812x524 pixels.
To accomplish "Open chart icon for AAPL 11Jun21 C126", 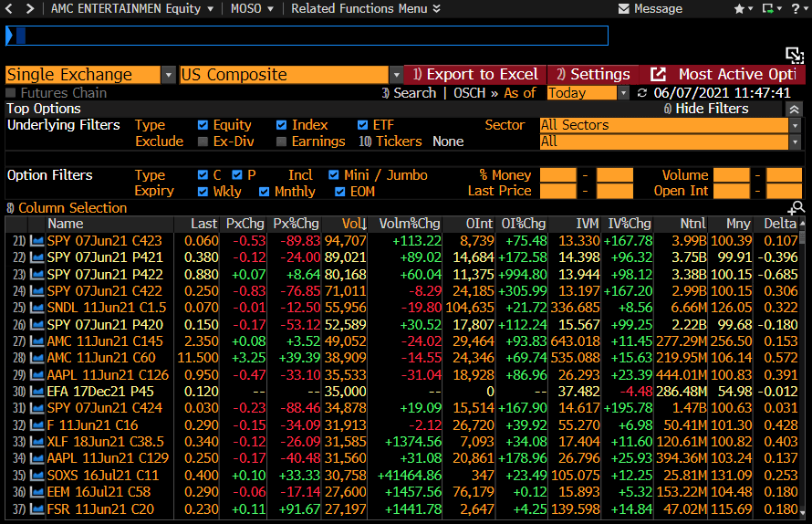I will 36,374.
